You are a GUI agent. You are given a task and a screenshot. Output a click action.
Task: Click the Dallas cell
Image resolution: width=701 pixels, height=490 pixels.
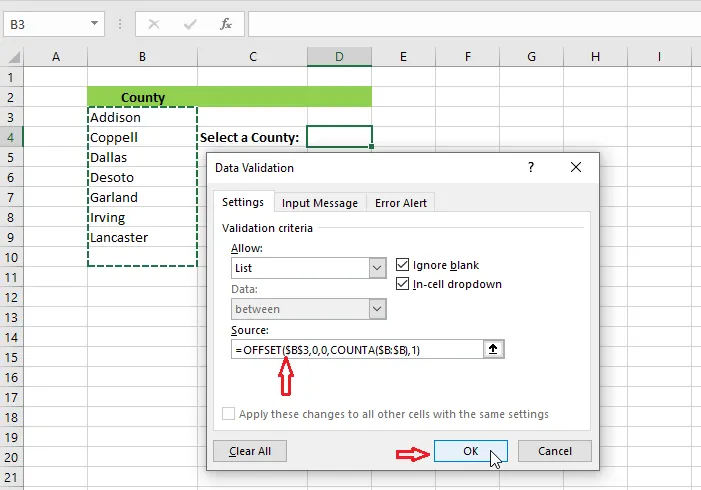coord(143,157)
